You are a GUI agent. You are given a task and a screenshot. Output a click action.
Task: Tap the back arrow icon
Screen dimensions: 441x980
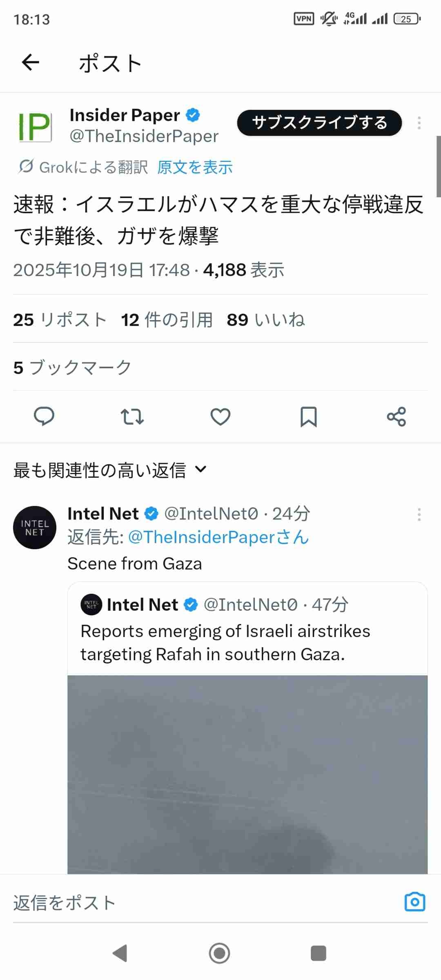point(31,63)
